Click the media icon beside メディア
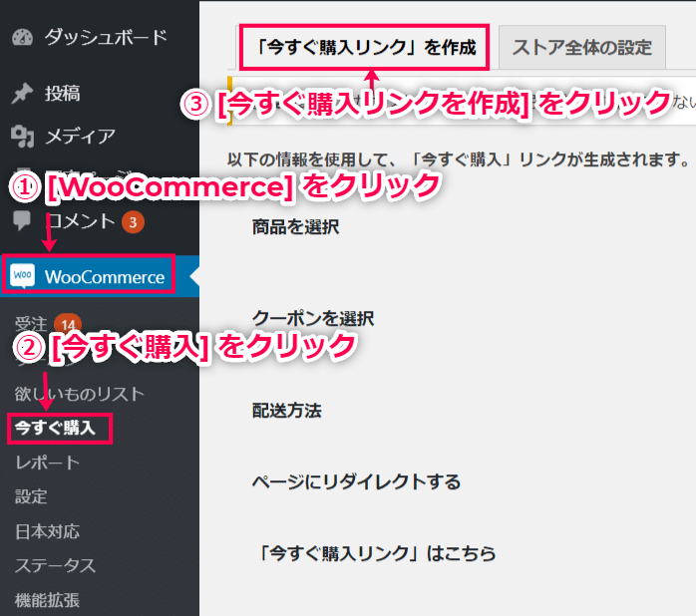 point(22,136)
